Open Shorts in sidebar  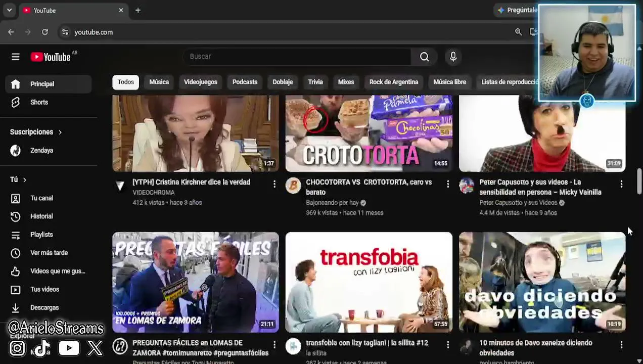point(49,102)
